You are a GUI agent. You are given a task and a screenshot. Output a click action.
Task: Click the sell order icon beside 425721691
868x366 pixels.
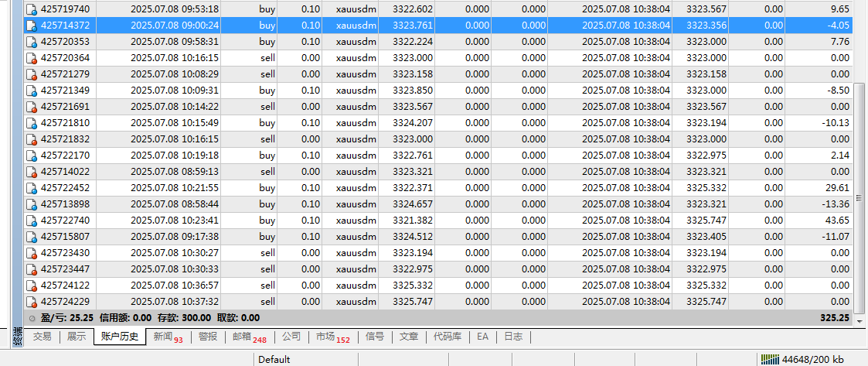[32, 107]
